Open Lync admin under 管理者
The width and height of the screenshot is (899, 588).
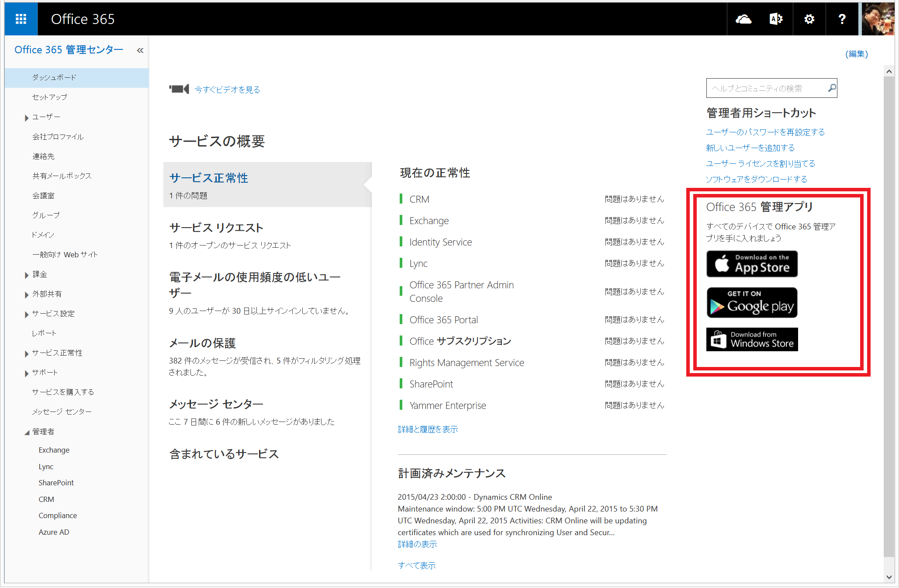pos(46,467)
